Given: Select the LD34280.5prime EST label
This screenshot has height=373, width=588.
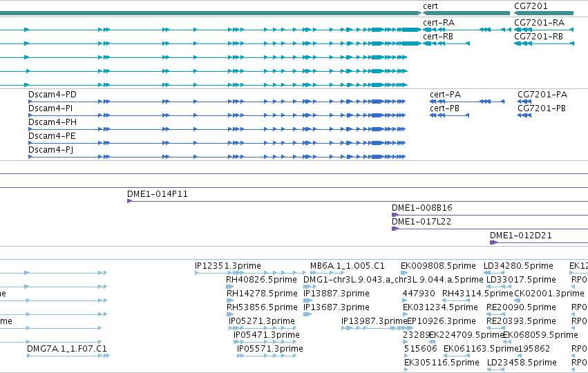Looking at the screenshot, I should click(518, 266).
